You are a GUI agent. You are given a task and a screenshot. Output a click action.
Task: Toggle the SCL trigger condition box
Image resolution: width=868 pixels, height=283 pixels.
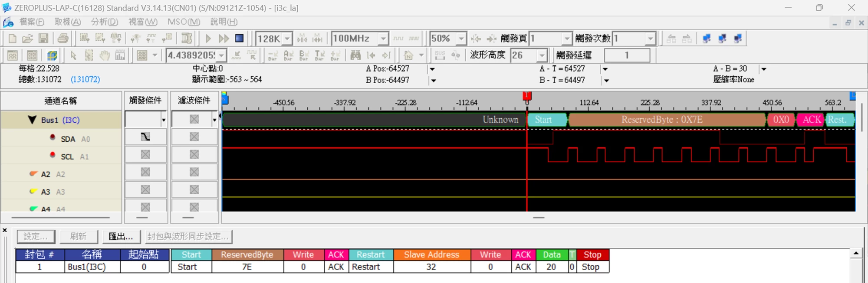(145, 155)
